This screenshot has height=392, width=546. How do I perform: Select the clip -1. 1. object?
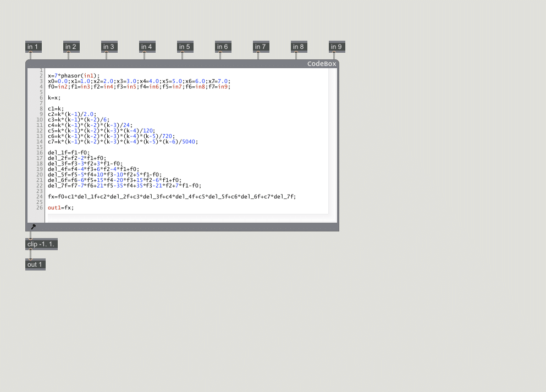pos(41,244)
